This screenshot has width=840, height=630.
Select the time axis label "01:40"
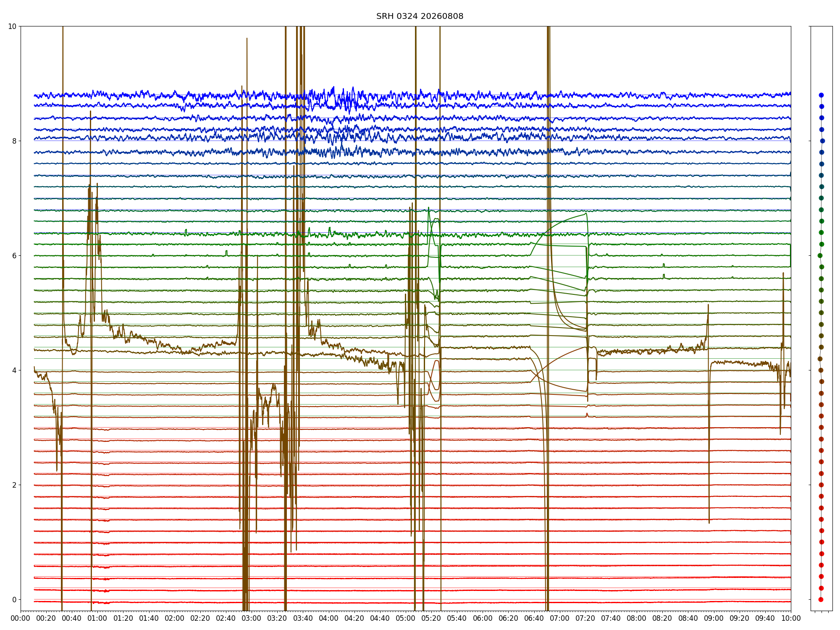tap(149, 619)
